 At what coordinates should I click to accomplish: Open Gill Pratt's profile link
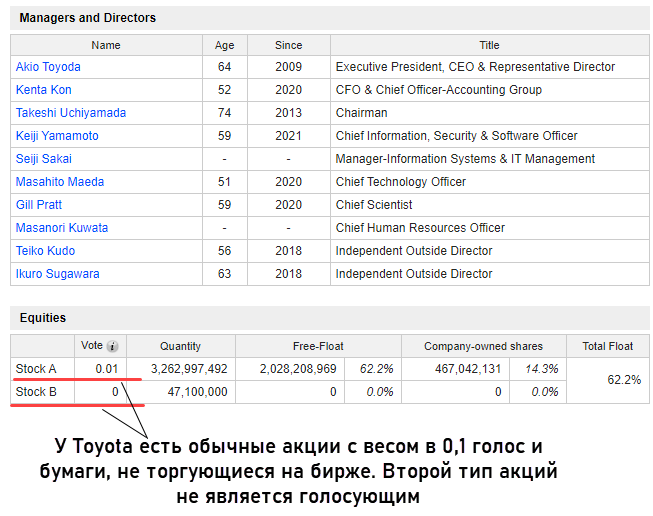(38, 205)
